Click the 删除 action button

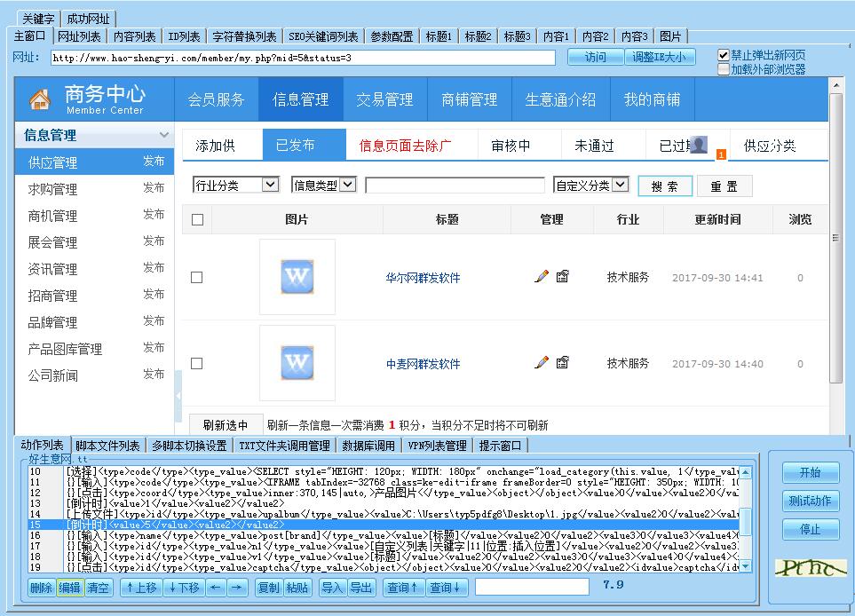[42, 588]
